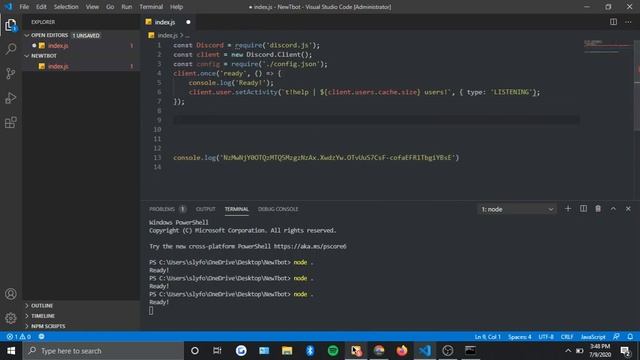Open Bluetooth app on taskbar

pyautogui.click(x=310, y=351)
